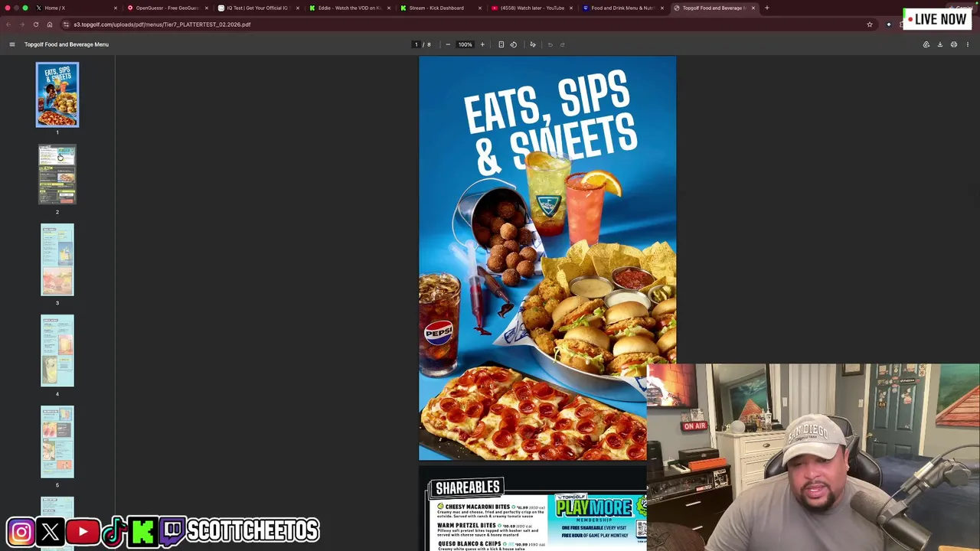
Task: Click the 100% zoom level field
Action: click(x=465, y=44)
